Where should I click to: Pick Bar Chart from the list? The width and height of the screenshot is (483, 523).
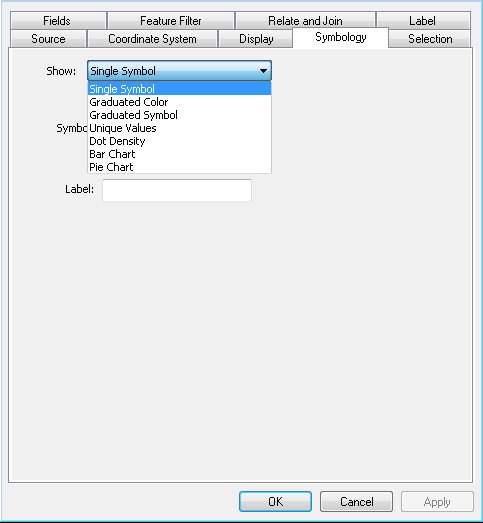pos(179,154)
